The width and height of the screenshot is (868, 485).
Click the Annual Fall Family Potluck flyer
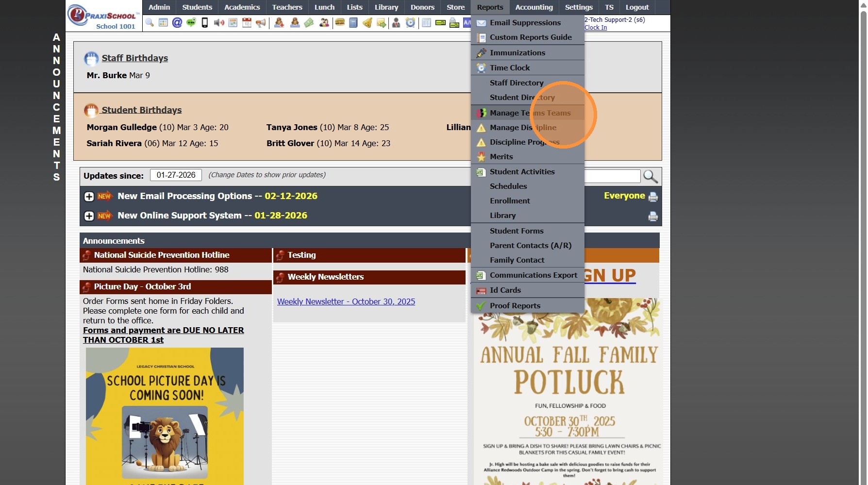point(568,391)
